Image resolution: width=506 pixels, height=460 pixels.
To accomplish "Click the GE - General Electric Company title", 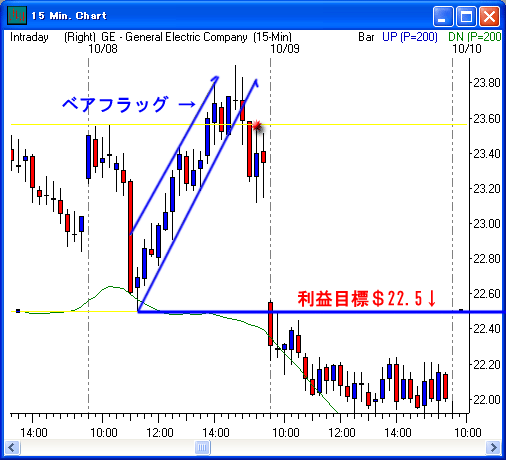I will click(174, 37).
